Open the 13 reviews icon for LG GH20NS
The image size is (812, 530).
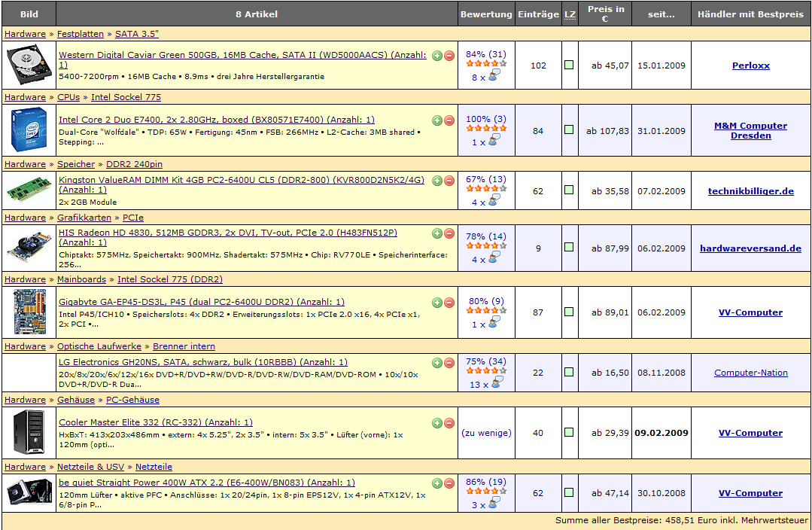(x=497, y=382)
